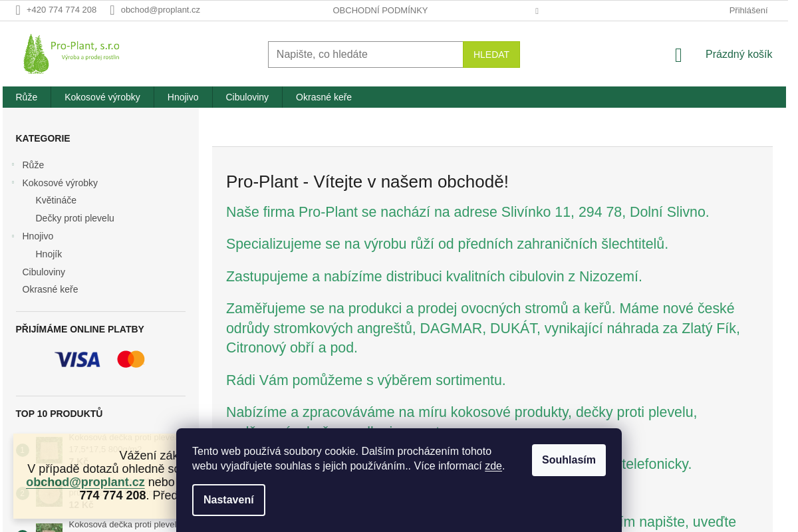Open the Prázdný košík cart link
The height and width of the screenshot is (532, 798).
pyautogui.click(x=739, y=55)
